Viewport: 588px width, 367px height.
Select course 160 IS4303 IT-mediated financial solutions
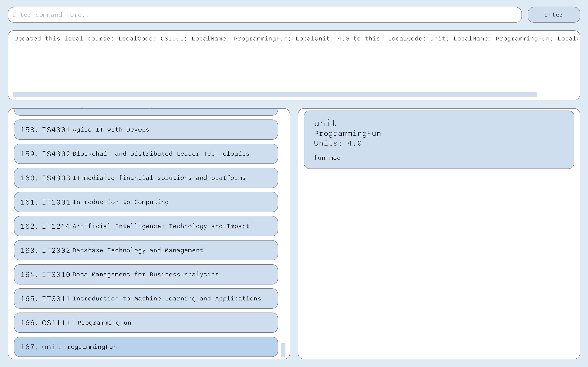pyautogui.click(x=146, y=178)
